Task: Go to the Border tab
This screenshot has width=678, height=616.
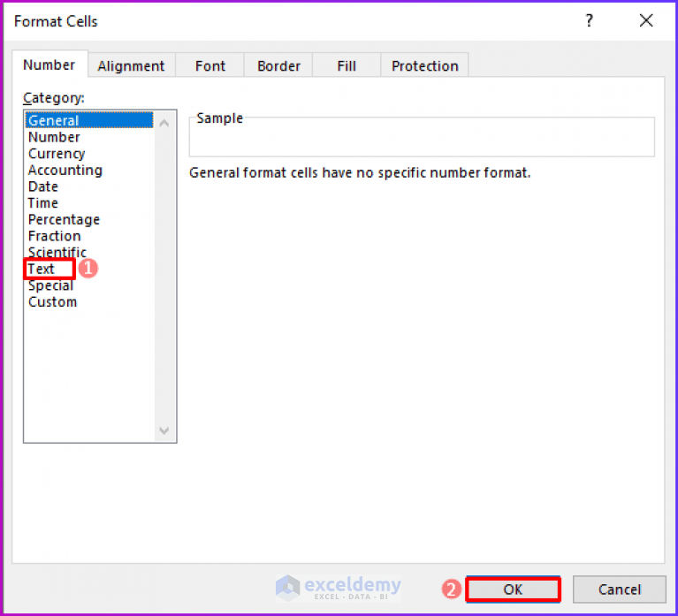Action: 278,65
